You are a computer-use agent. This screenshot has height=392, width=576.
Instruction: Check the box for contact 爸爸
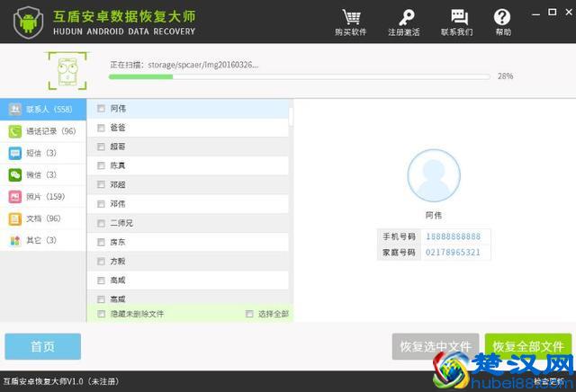[101, 128]
